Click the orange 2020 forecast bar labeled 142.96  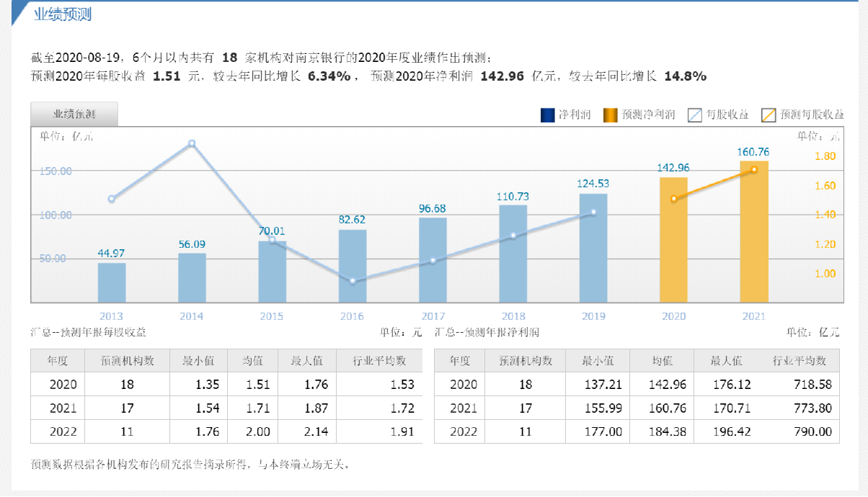[x=673, y=241]
